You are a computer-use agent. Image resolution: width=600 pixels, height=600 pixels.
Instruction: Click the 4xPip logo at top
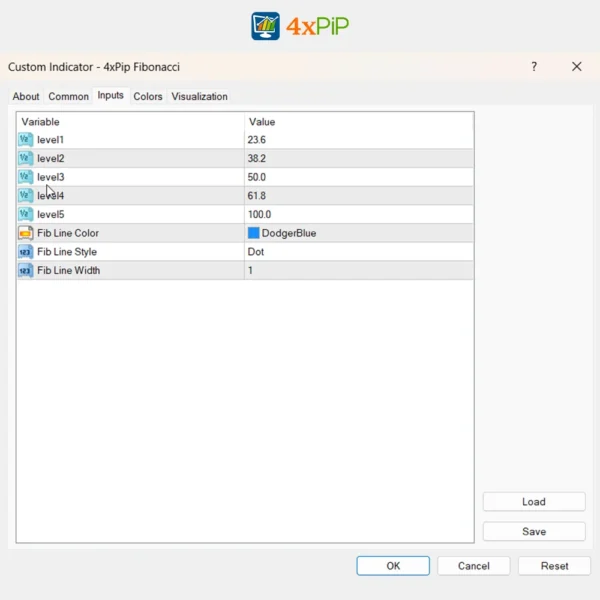point(300,25)
